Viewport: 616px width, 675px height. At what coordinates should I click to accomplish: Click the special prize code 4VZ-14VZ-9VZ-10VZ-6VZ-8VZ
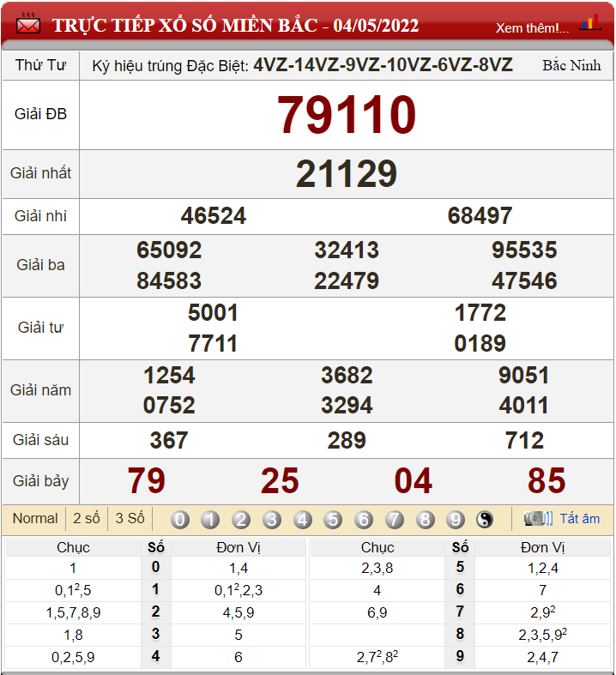pyautogui.click(x=383, y=65)
